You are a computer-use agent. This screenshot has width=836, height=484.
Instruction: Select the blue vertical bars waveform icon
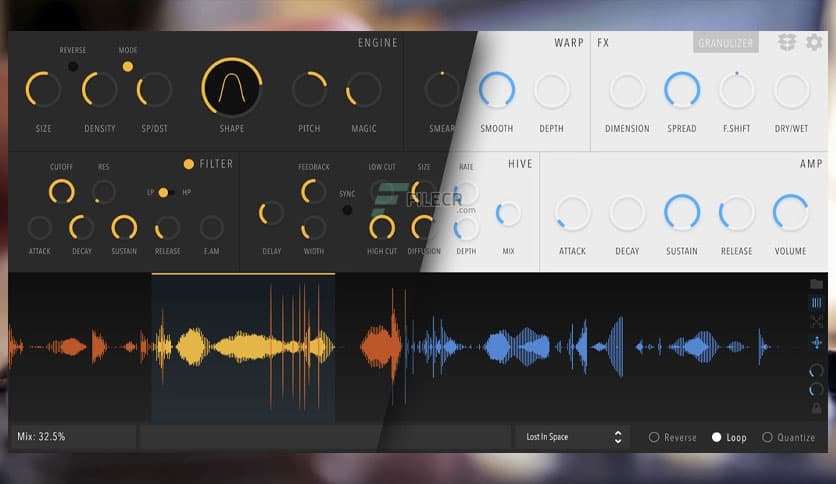coord(816,303)
